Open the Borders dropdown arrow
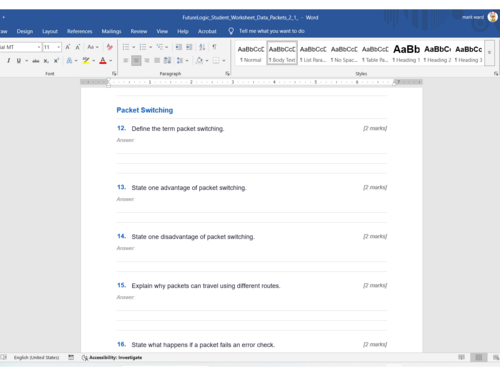Screen dimensions: 500x375 click(x=224, y=61)
